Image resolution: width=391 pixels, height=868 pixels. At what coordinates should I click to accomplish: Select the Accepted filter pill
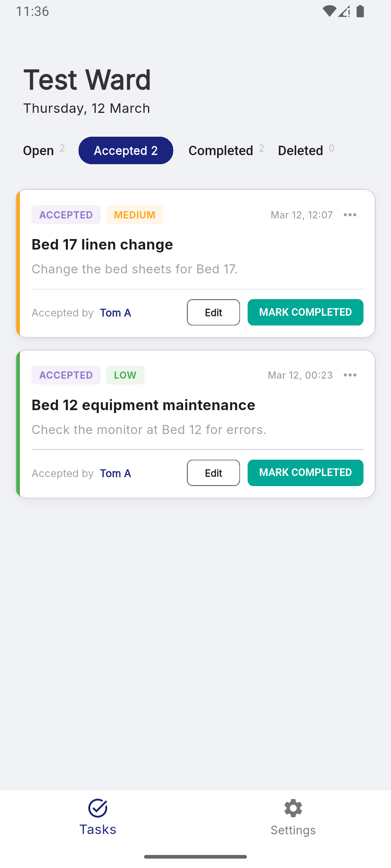point(125,150)
